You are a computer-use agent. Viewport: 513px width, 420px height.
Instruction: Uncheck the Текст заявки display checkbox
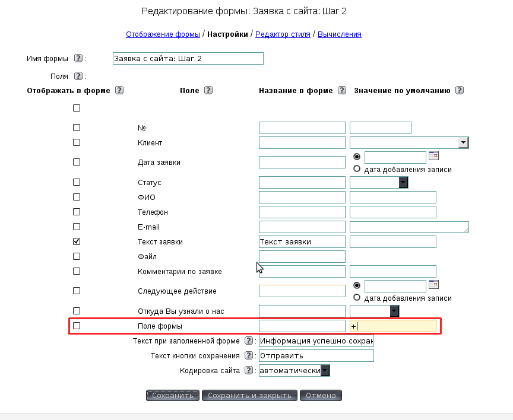76,241
